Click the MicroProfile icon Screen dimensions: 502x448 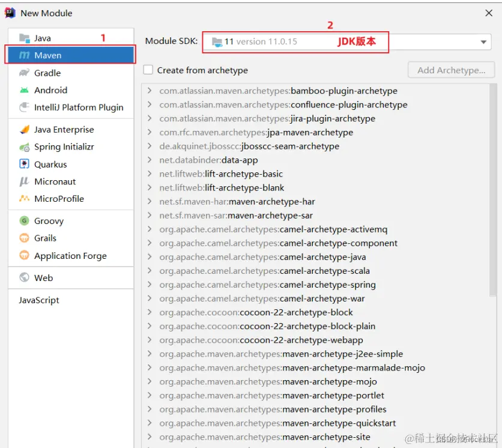pos(25,199)
